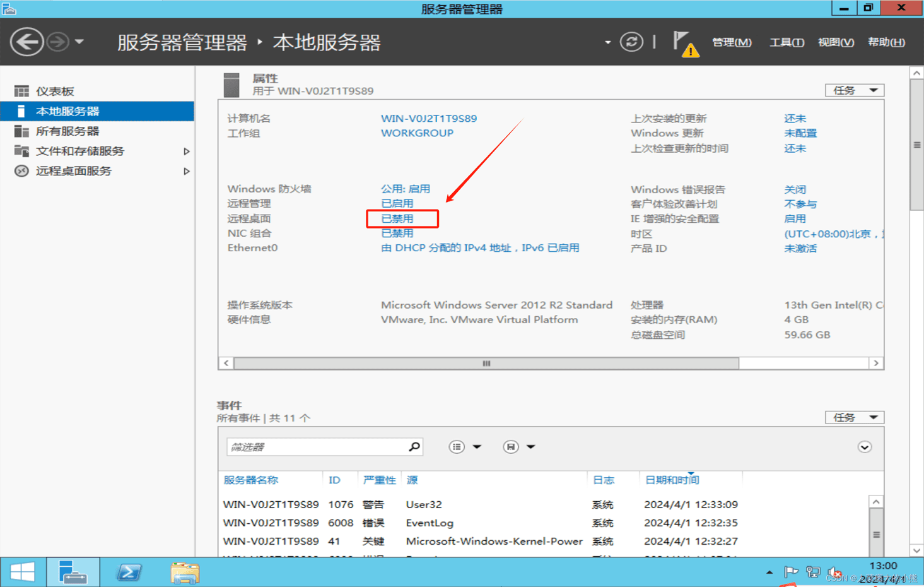
Task: Expand 远程桌面服务 submenu arrow
Action: click(186, 171)
